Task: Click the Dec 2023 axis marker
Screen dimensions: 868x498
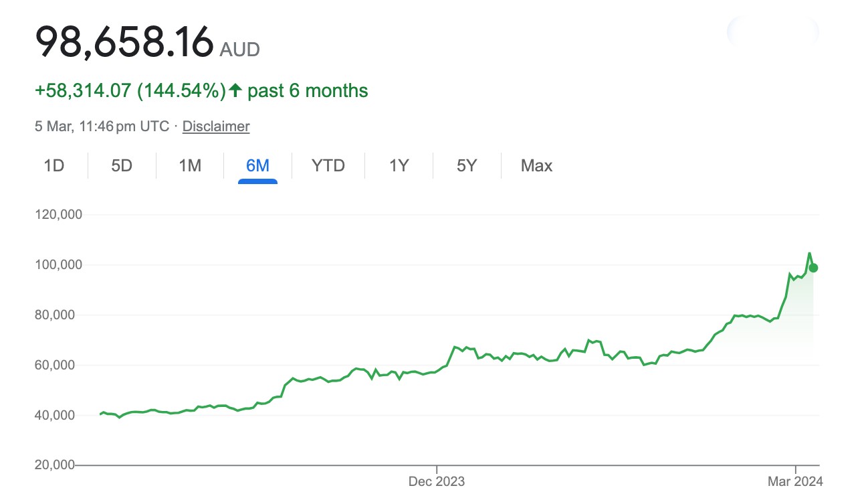Action: pos(437,481)
